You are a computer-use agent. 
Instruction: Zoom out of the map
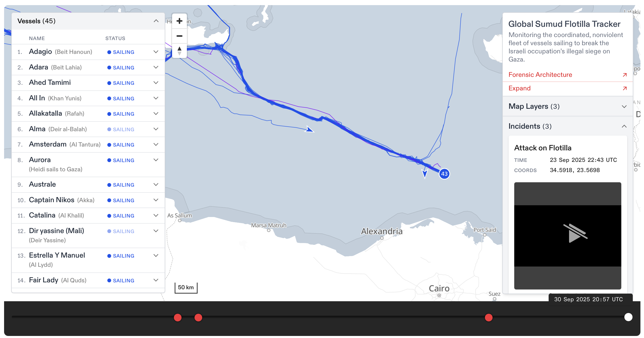pyautogui.click(x=179, y=36)
